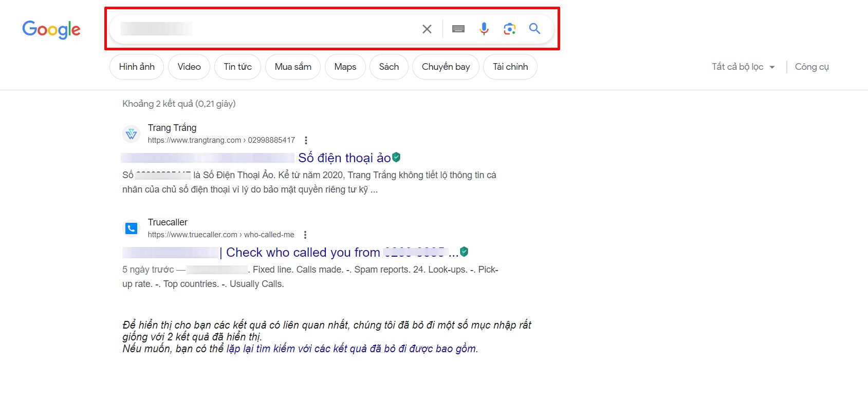868x402 pixels.
Task: Submit search using the magnifier icon
Action: pos(534,29)
